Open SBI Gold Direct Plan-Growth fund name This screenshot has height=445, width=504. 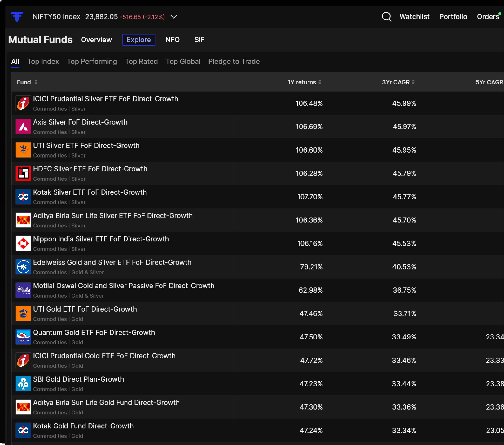click(78, 379)
